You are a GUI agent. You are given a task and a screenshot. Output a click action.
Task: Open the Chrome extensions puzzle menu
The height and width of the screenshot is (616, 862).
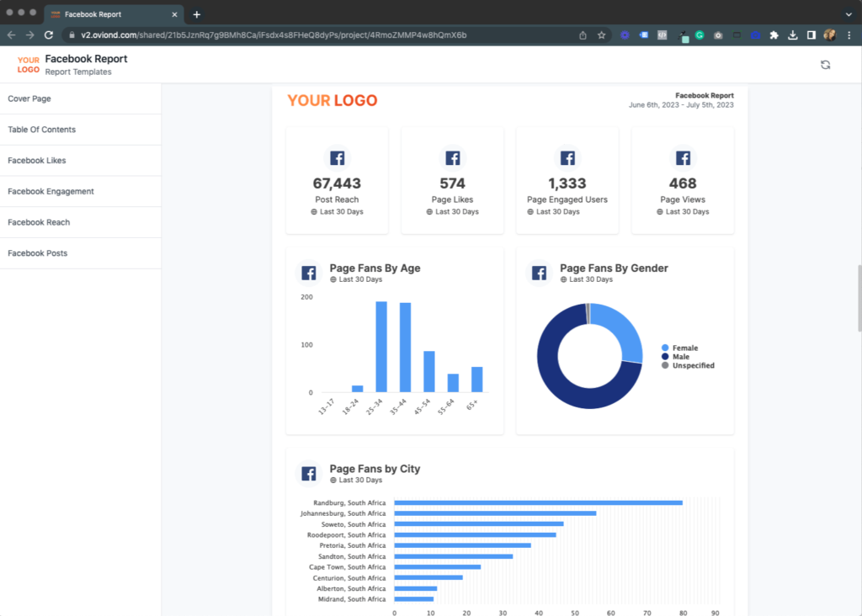(774, 35)
